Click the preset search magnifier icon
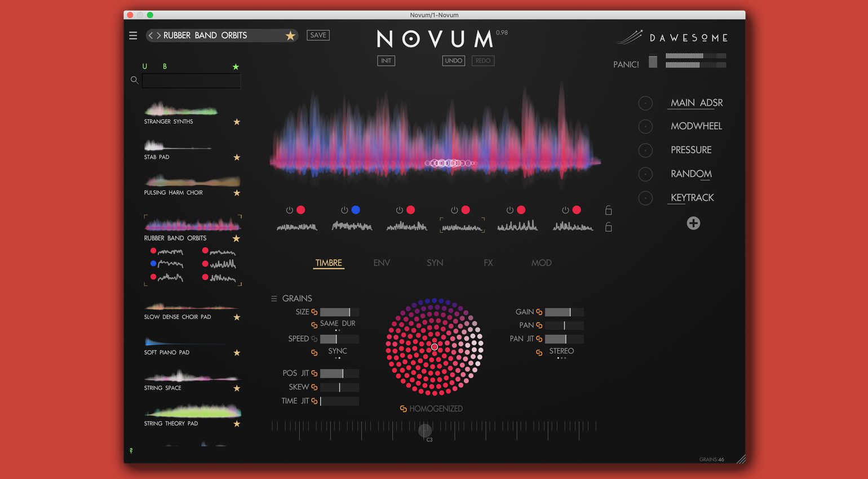Viewport: 868px width, 479px height. (134, 80)
